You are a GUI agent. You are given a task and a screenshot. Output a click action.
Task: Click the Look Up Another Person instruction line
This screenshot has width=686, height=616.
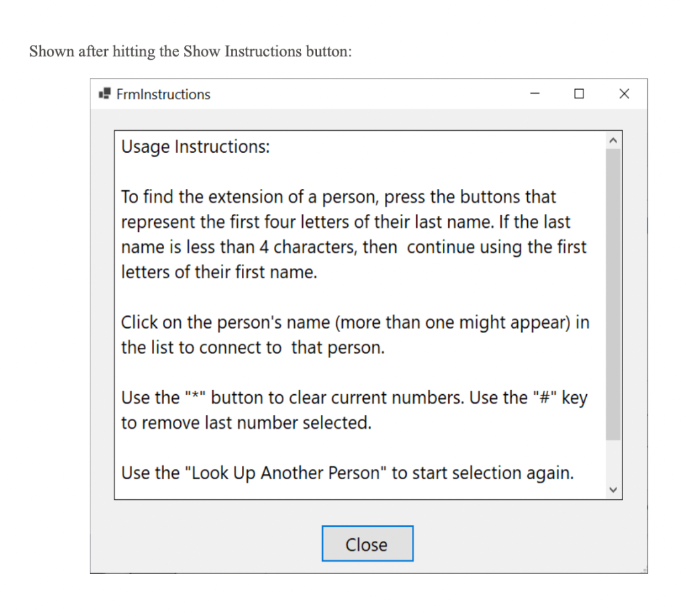click(x=347, y=473)
